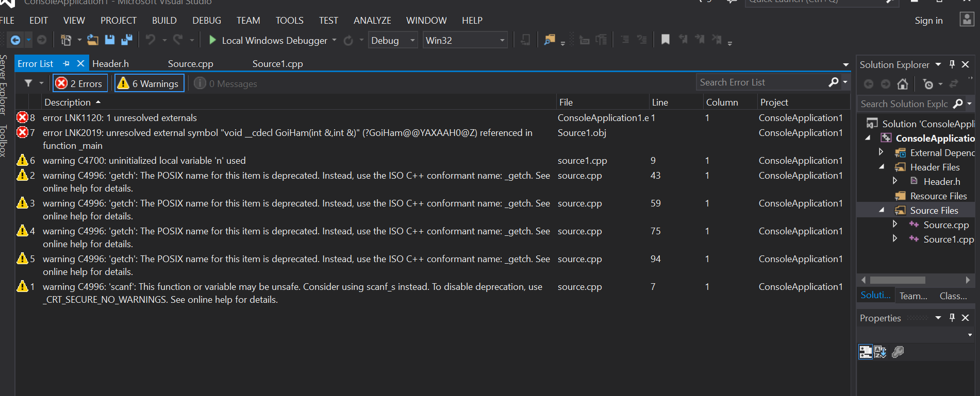Click the account profile icon near Sign in
Viewport: 980px width, 396px height.
[967, 20]
